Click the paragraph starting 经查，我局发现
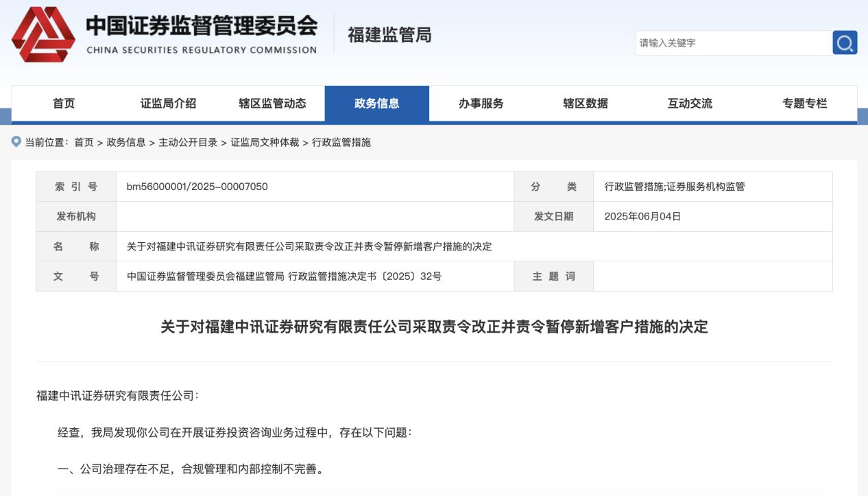Image resolution: width=868 pixels, height=496 pixels. click(x=234, y=433)
